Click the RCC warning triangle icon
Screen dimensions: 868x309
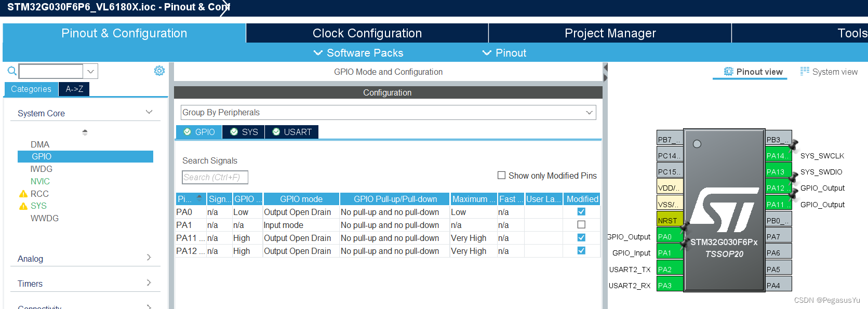23,194
